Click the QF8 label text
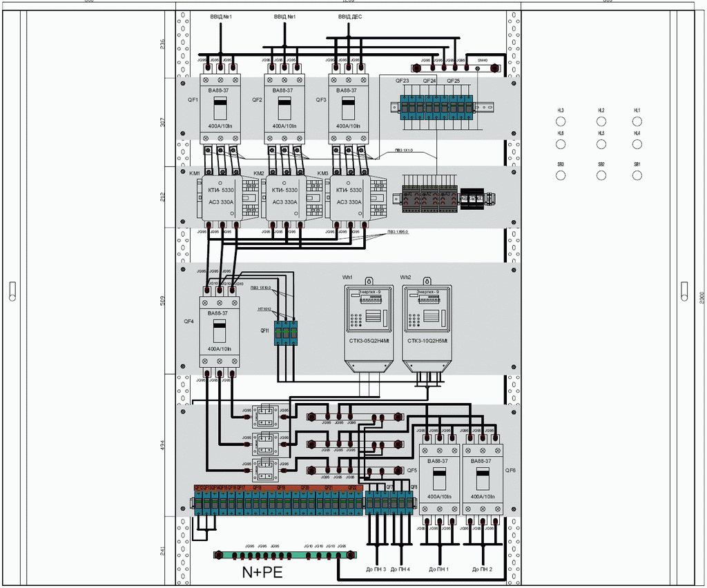This screenshot has width=707, height=588. (414, 487)
